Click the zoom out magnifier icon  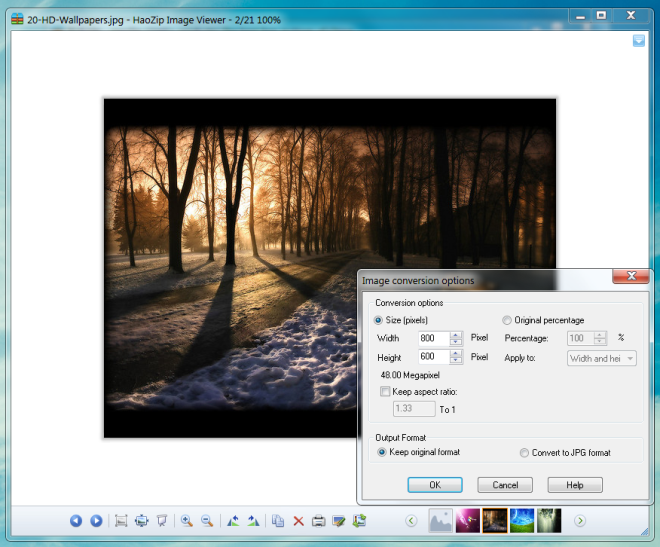click(x=207, y=521)
